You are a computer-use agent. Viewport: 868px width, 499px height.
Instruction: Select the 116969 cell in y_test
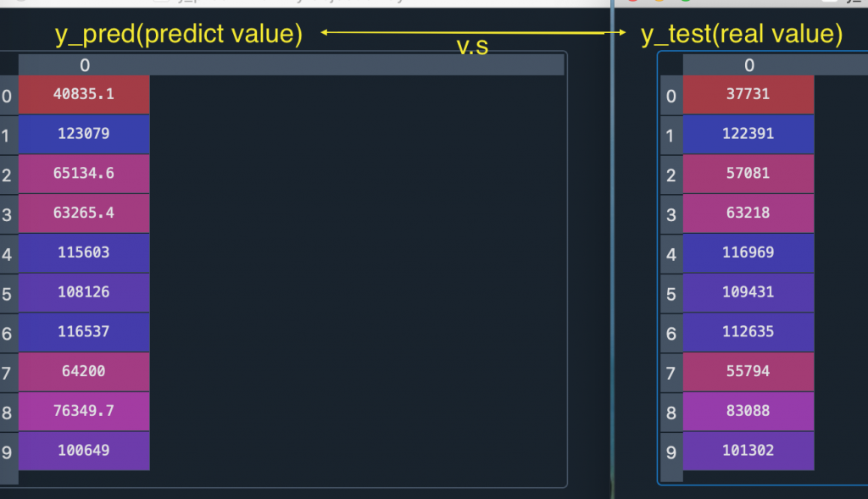748,252
